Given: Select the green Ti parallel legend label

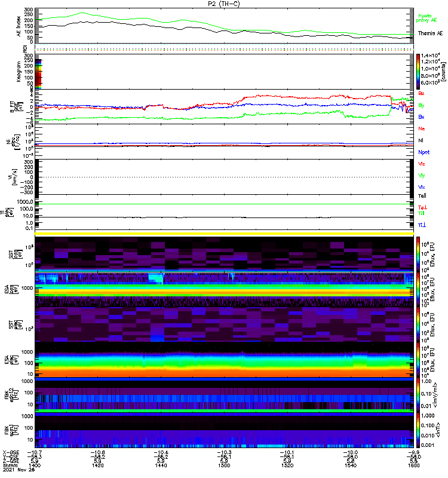Looking at the screenshot, I should point(421,213).
